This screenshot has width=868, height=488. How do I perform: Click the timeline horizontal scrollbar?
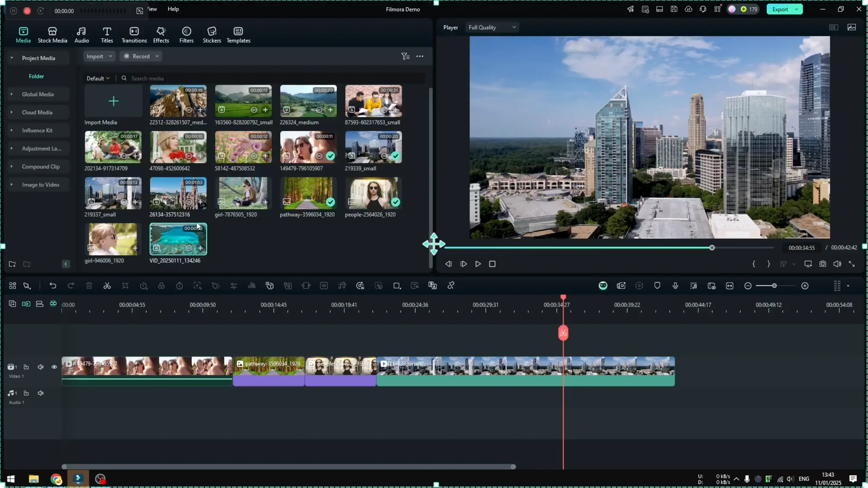289,467
